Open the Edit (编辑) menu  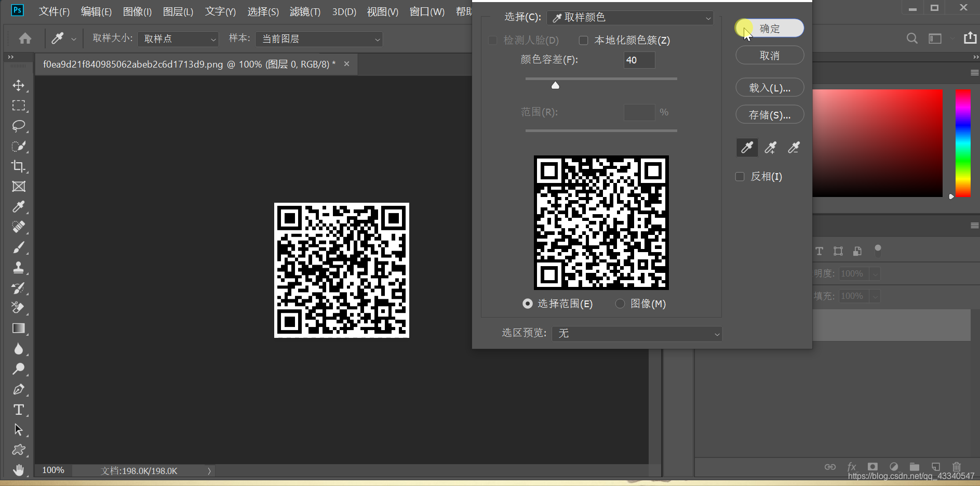96,11
